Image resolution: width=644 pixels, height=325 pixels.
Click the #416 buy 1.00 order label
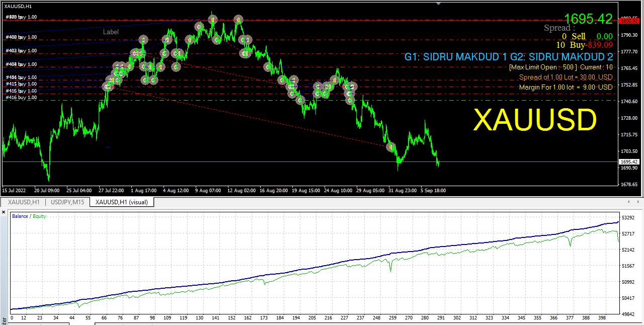coord(21,98)
